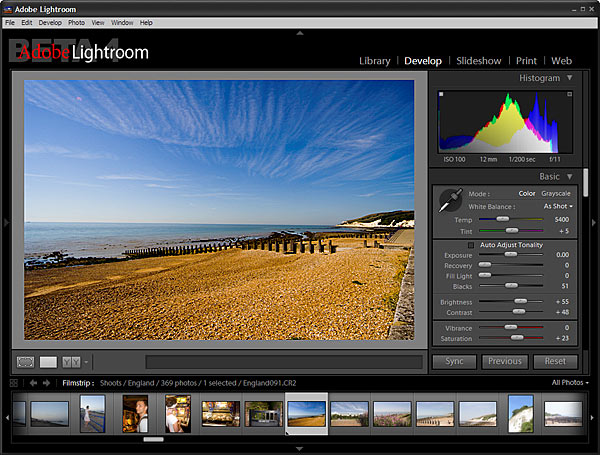Open the All Photos filter dropdown
The height and width of the screenshot is (455, 600).
tap(570, 383)
